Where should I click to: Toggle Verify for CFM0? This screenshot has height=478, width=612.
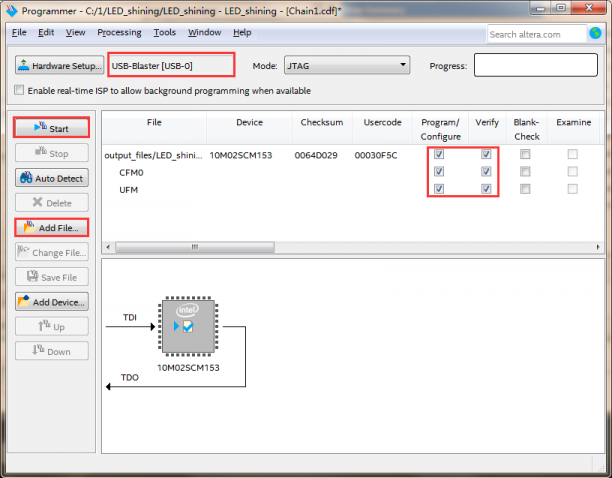[486, 171]
